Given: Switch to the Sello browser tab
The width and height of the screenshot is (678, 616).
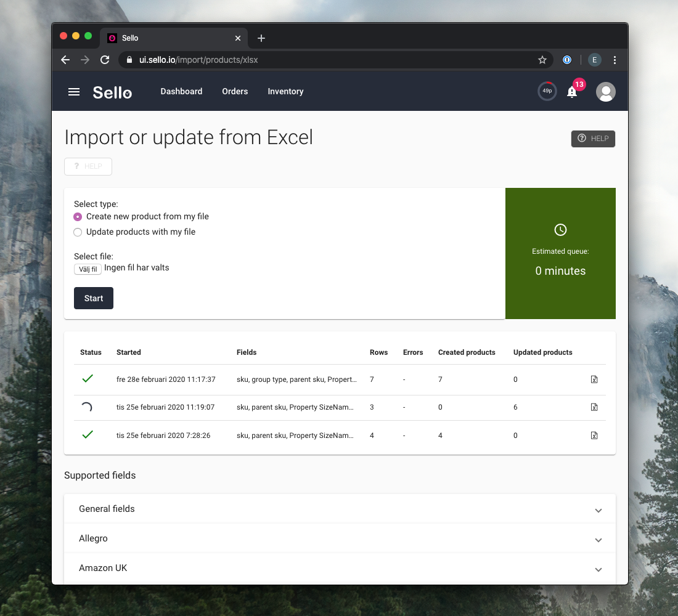Looking at the screenshot, I should click(174, 38).
